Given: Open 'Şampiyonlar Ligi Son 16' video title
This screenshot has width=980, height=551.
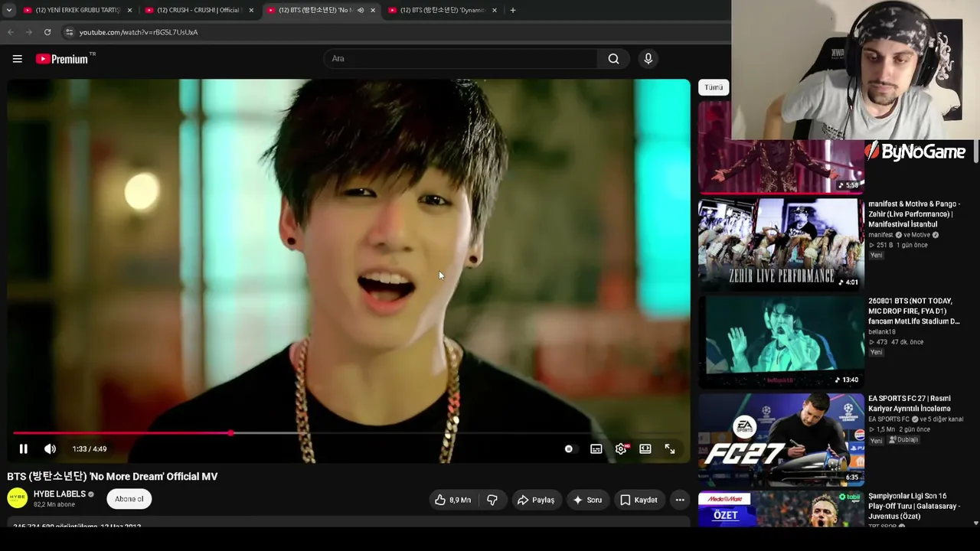Looking at the screenshot, I should [x=914, y=507].
